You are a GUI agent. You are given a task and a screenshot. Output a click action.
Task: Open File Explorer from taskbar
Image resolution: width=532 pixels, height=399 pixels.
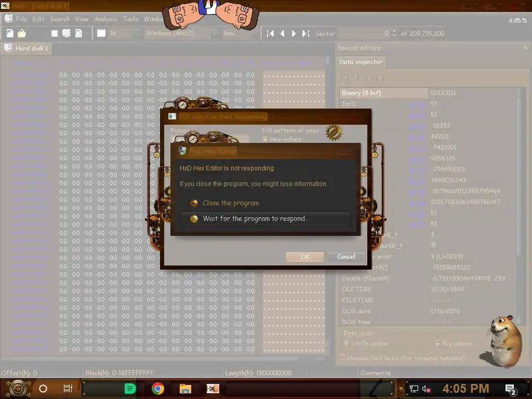[185, 389]
